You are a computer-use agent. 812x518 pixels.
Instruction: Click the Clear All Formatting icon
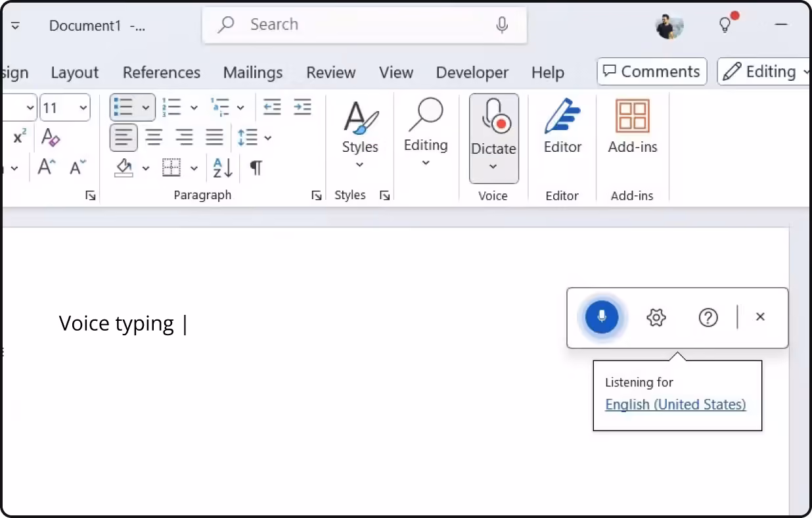(51, 137)
